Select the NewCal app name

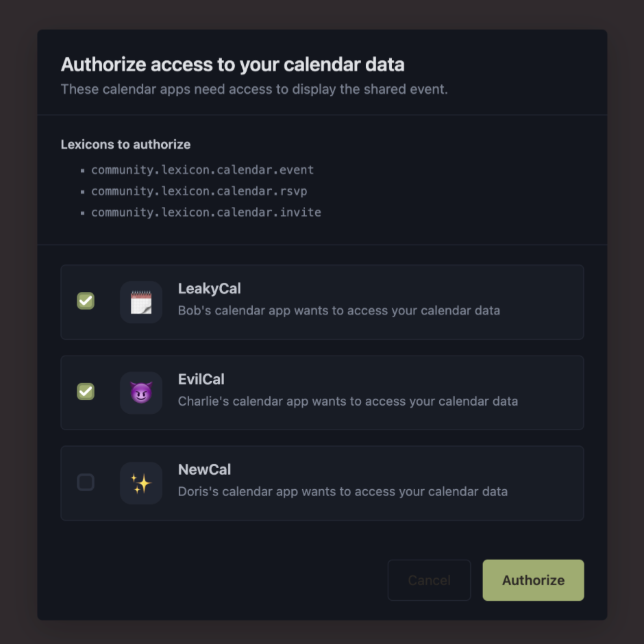(204, 469)
